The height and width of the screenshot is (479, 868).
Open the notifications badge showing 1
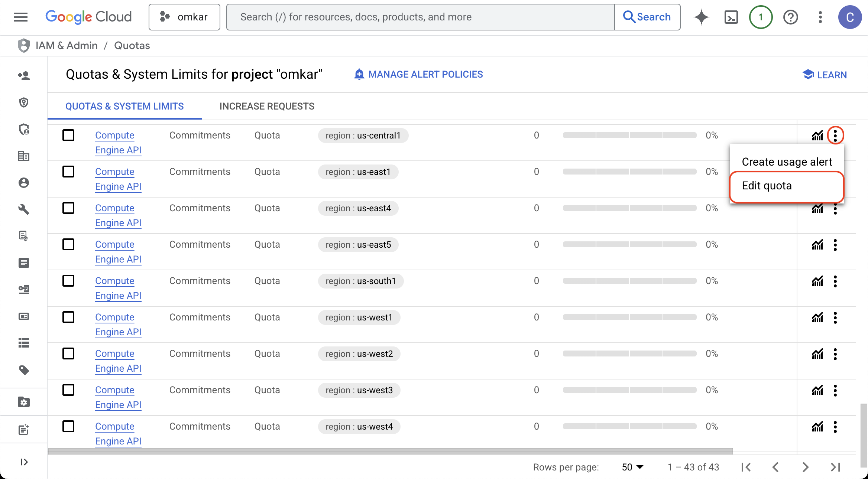click(x=761, y=17)
